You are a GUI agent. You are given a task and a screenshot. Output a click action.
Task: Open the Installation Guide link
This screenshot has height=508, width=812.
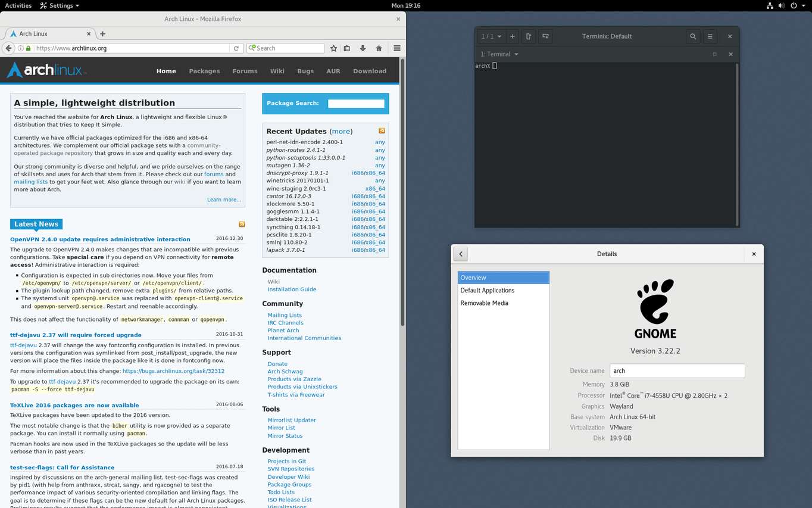pyautogui.click(x=292, y=289)
